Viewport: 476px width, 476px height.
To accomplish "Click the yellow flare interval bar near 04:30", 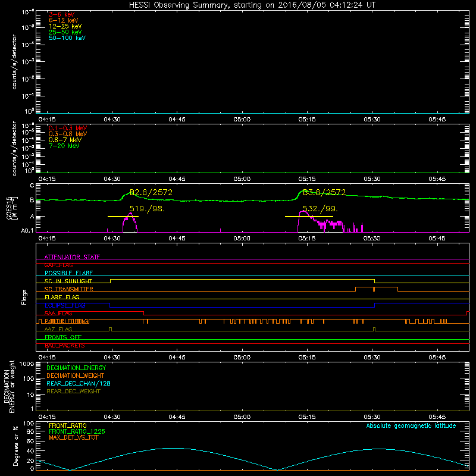I will pos(123,217).
